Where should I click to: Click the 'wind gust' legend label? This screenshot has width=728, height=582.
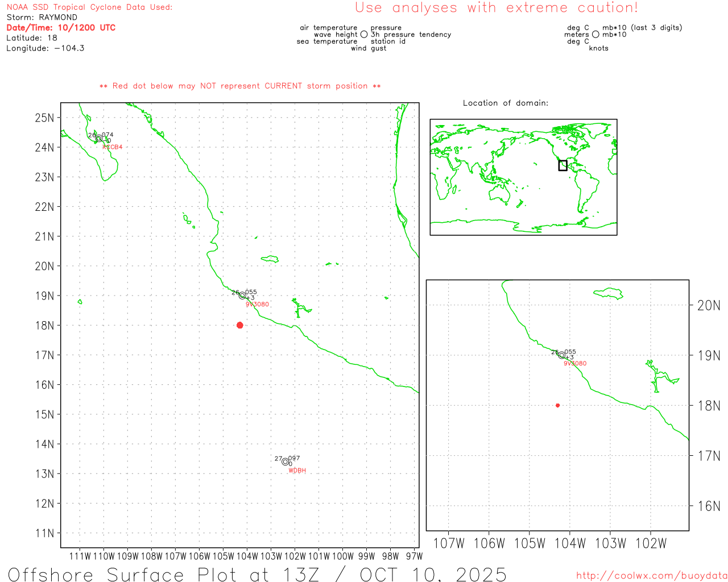click(x=369, y=48)
